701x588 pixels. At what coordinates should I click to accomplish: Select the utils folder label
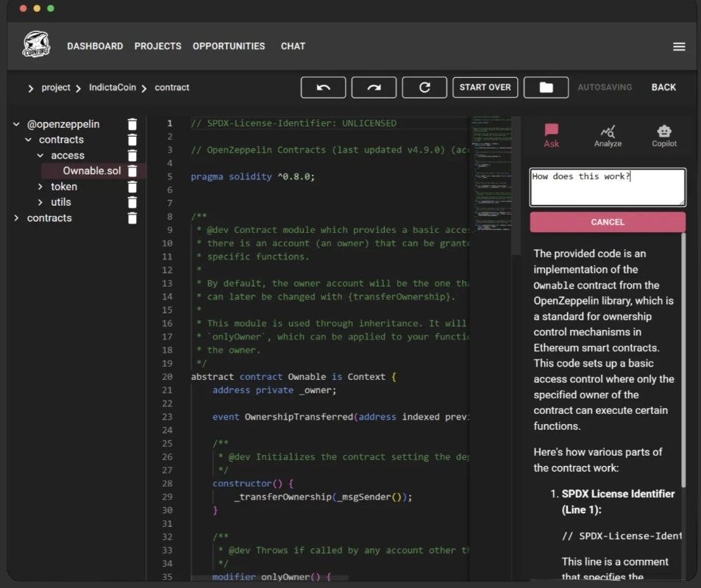click(61, 202)
